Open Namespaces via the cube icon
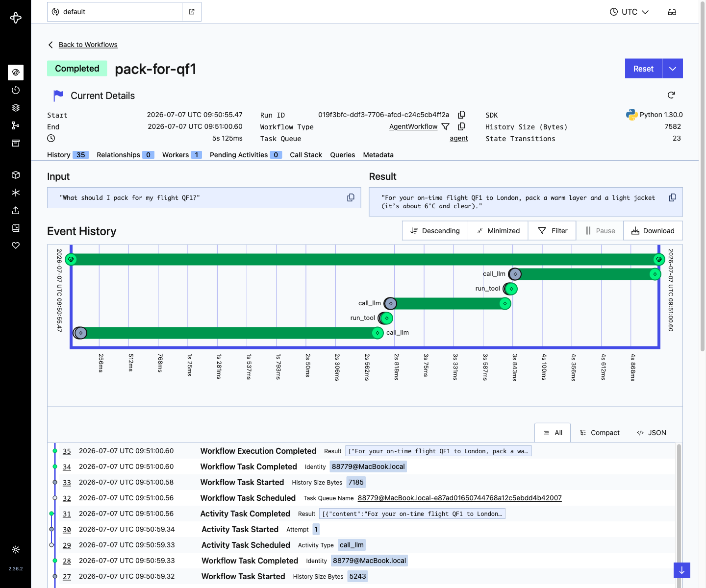This screenshot has width=706, height=588. pyautogui.click(x=16, y=175)
